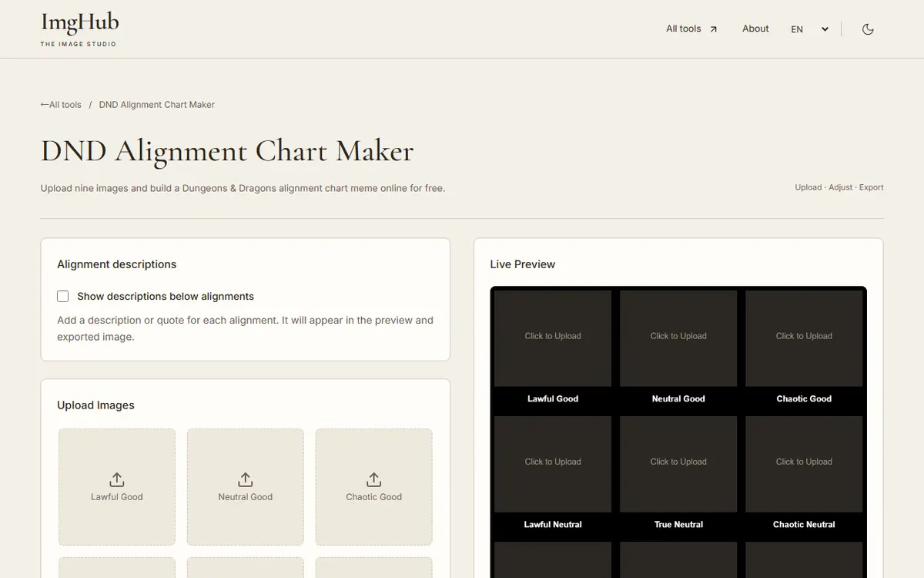Screen dimensions: 924x578
Task: Click the Chaotic Good label in preview
Action: coord(804,398)
